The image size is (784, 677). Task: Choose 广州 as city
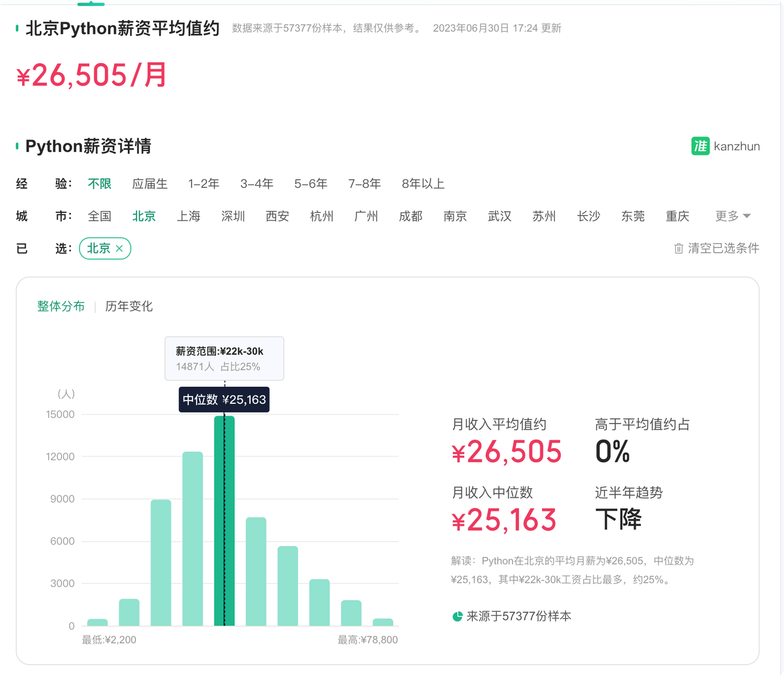366,216
